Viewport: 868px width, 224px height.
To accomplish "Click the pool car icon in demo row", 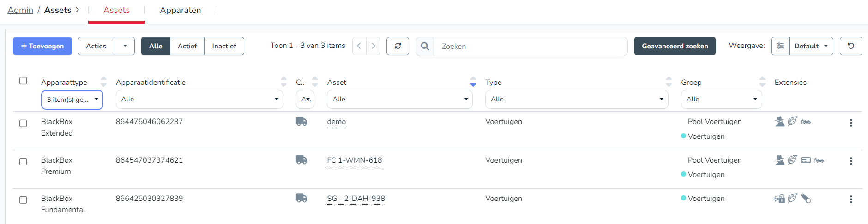I will point(806,122).
